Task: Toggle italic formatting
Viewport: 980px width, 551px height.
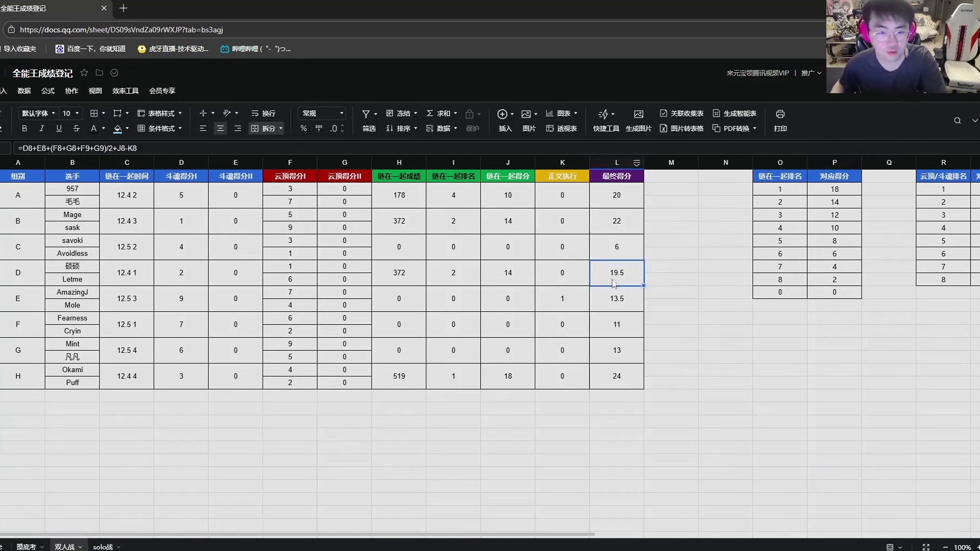Action: pyautogui.click(x=42, y=129)
